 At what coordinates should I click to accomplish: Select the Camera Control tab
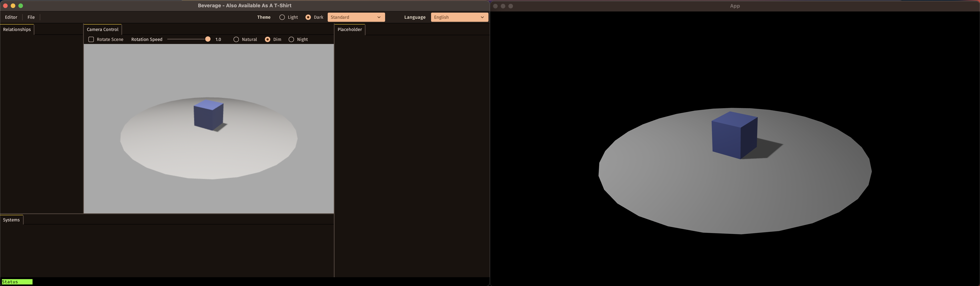point(103,30)
